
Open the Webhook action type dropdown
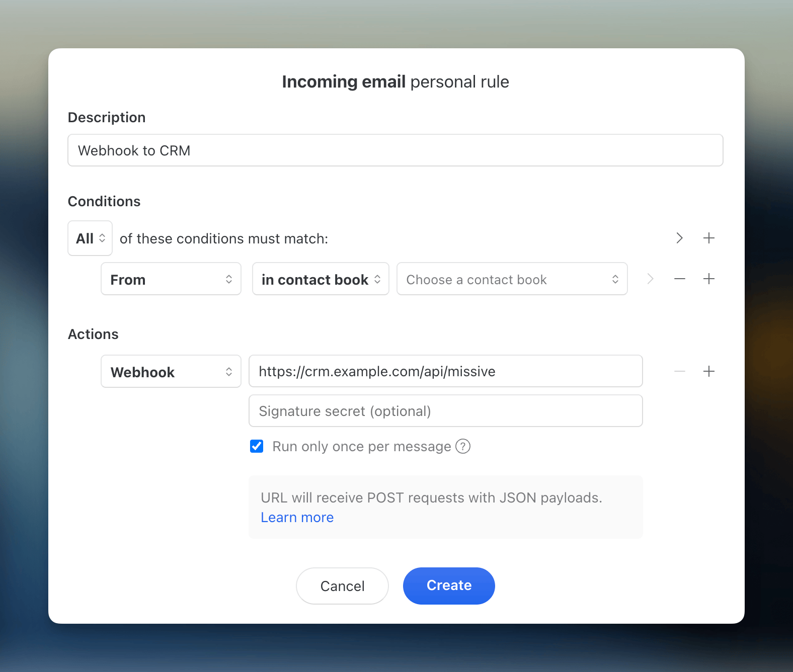coord(171,372)
